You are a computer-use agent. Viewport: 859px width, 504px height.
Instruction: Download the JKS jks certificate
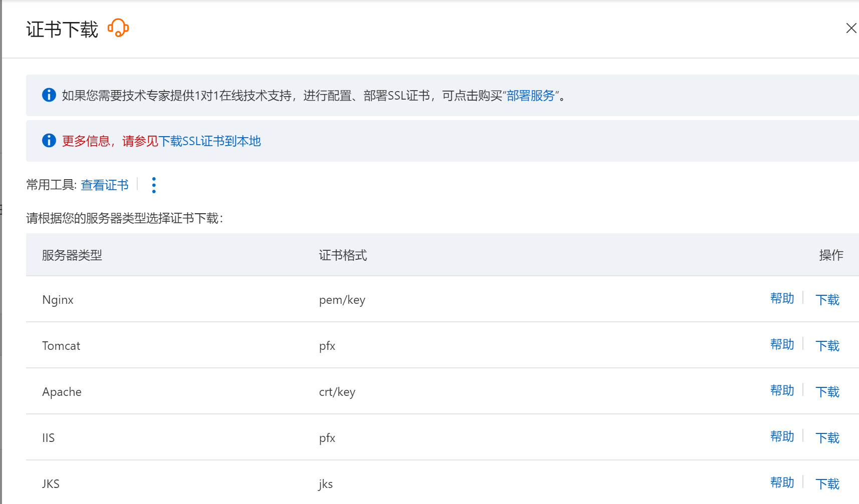(827, 484)
